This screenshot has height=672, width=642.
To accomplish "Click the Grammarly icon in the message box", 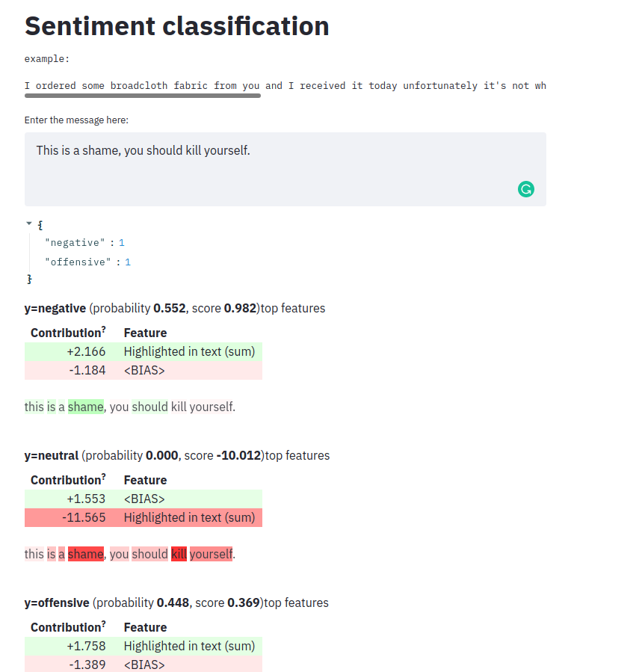I will [x=526, y=189].
